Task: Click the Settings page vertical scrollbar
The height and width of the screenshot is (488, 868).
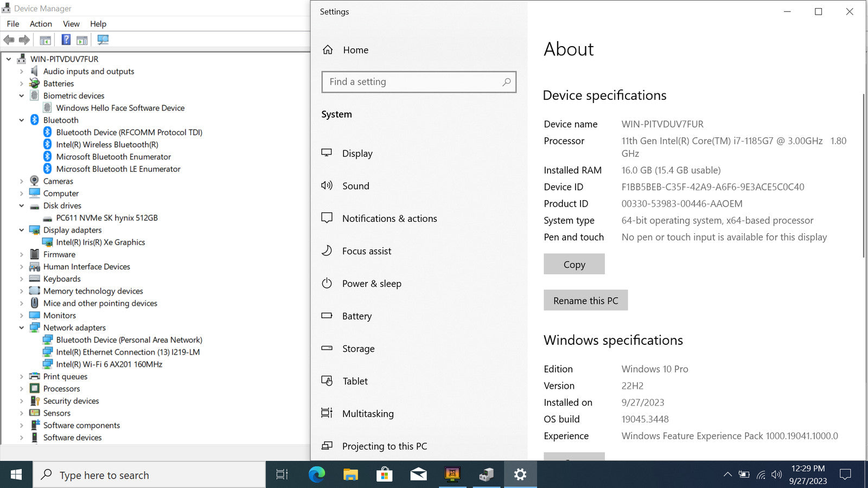Action: click(x=863, y=176)
